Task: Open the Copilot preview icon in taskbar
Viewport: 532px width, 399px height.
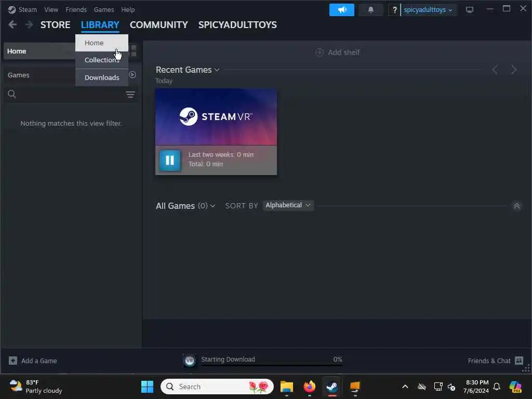Action: pos(515,387)
